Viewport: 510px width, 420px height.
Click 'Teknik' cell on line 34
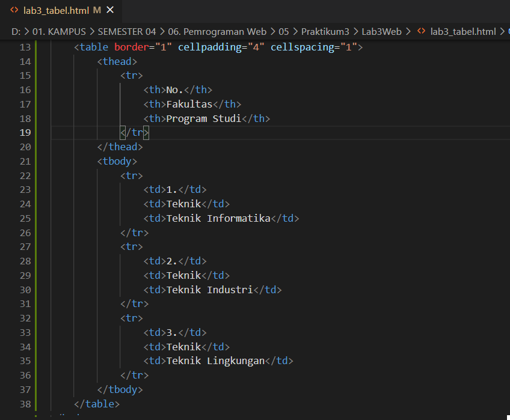pos(184,347)
